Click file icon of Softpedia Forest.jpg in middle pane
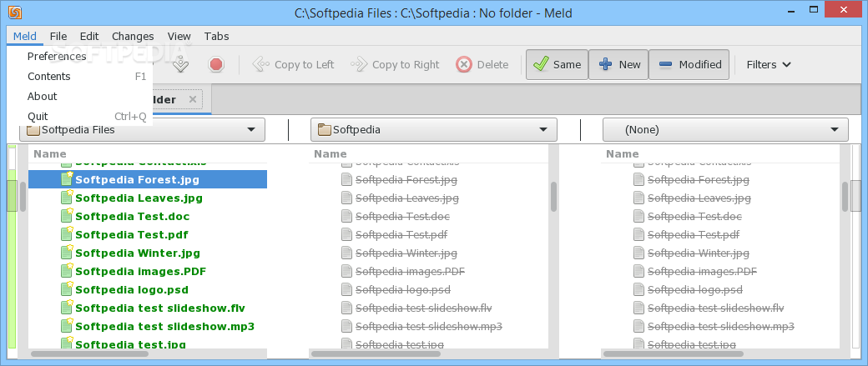 pos(346,180)
